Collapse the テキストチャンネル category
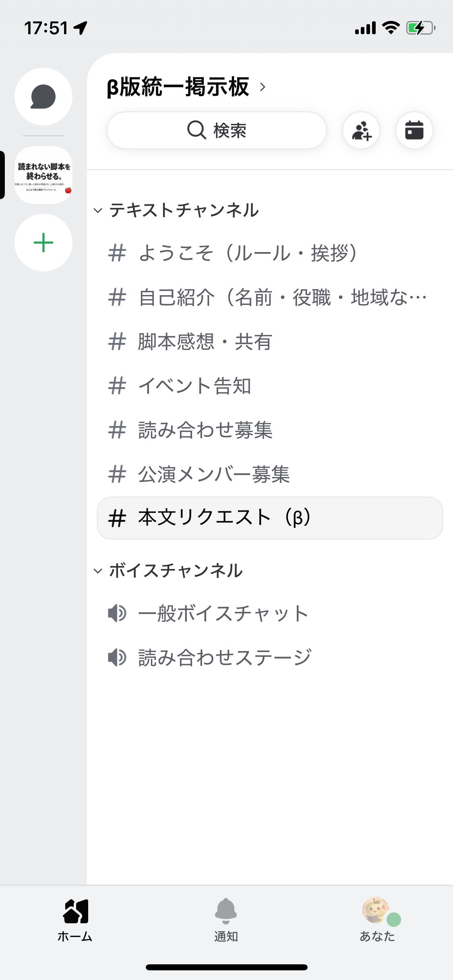 coord(98,210)
